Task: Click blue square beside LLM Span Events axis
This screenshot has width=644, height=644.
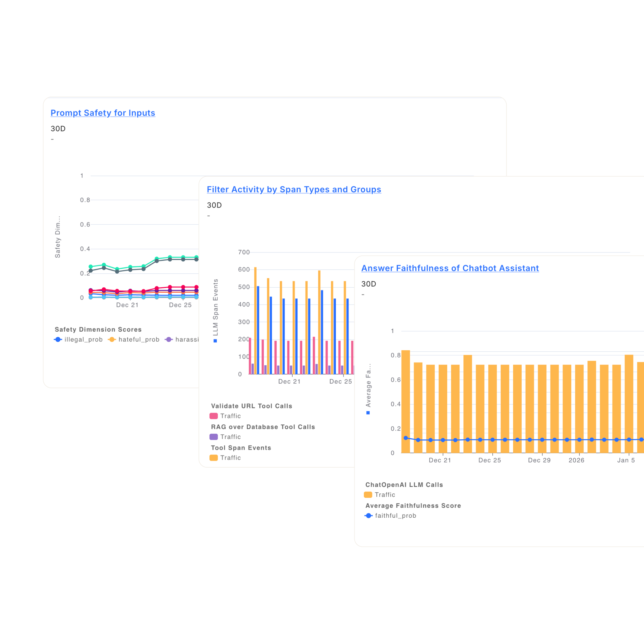Action: (x=215, y=341)
